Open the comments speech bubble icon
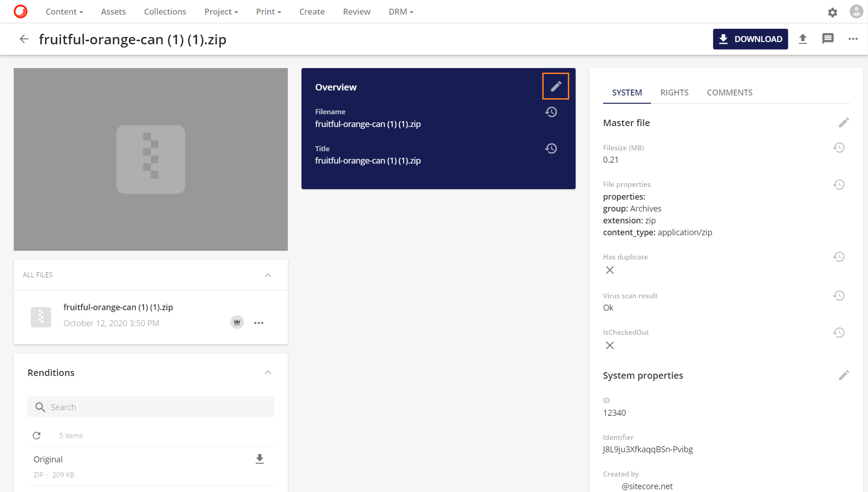Viewport: 868px width, 492px height. (828, 39)
